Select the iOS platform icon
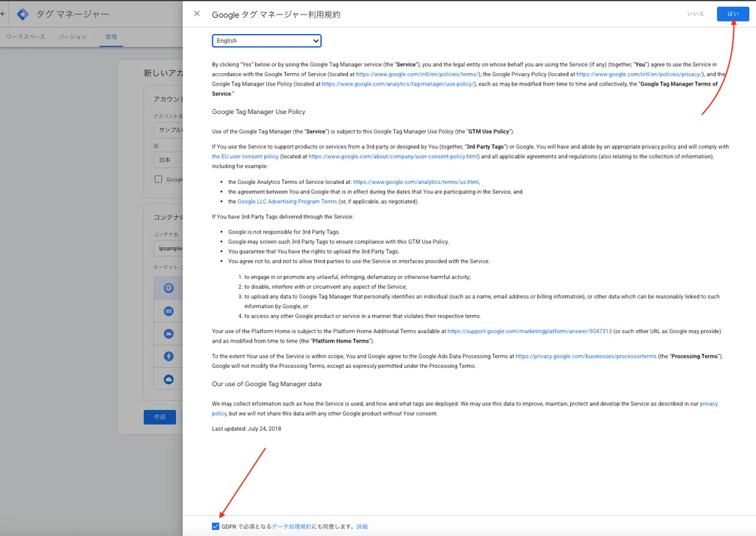756x536 pixels. point(168,311)
